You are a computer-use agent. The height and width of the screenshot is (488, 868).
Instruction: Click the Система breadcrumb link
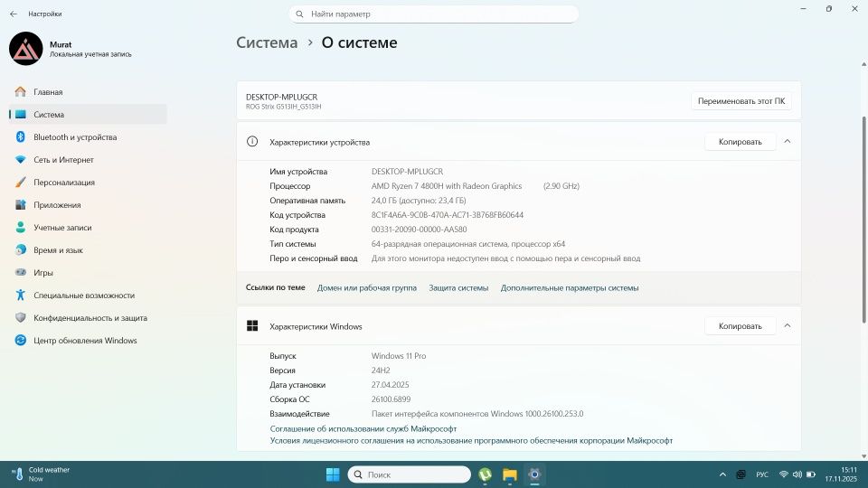[267, 42]
